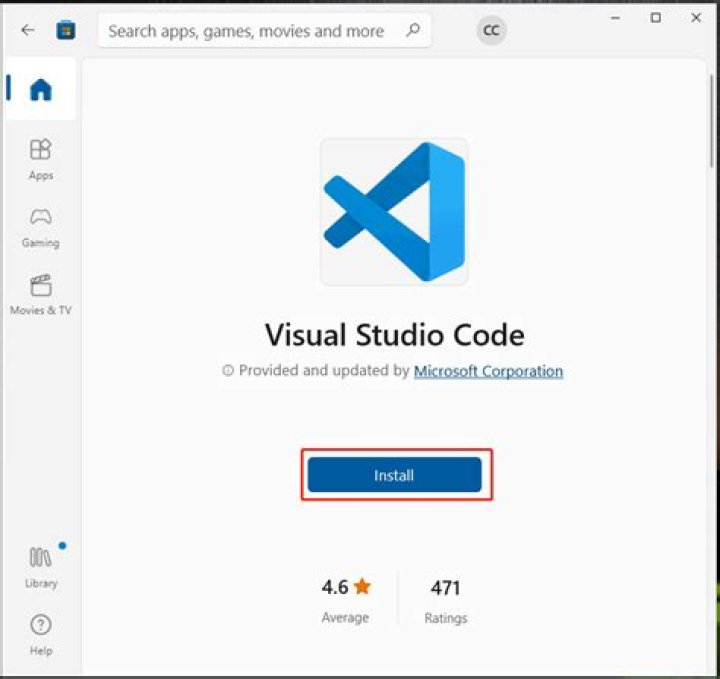Close the Microsoft Store window
Image resolution: width=720 pixels, height=679 pixels.
(x=696, y=18)
